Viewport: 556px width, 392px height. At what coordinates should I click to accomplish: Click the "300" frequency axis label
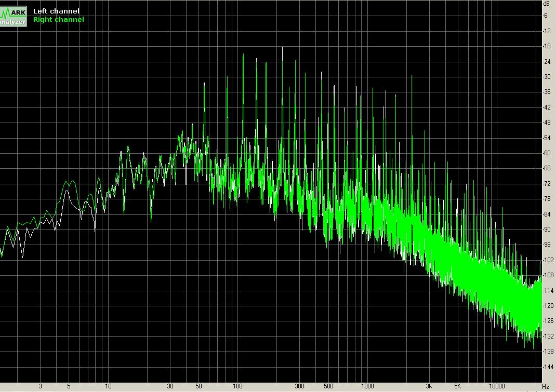coord(300,386)
